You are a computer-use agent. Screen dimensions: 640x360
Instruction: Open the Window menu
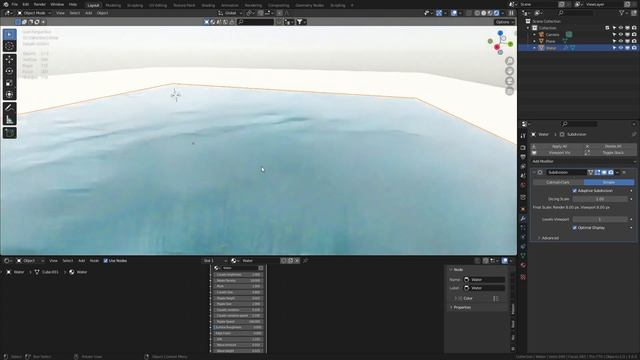57,4
